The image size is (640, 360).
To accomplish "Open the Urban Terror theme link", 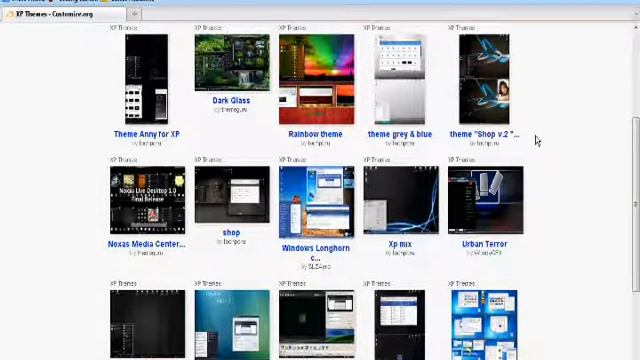I will pos(484,244).
